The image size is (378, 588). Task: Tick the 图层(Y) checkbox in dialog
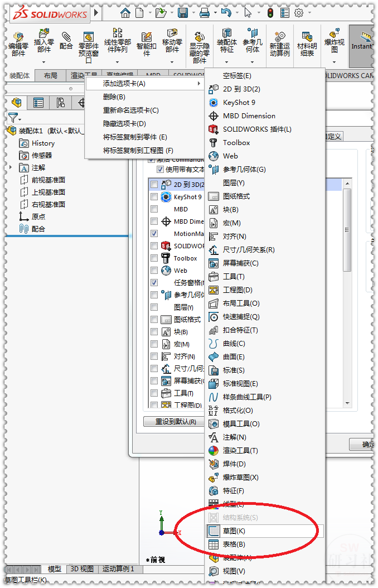click(154, 307)
